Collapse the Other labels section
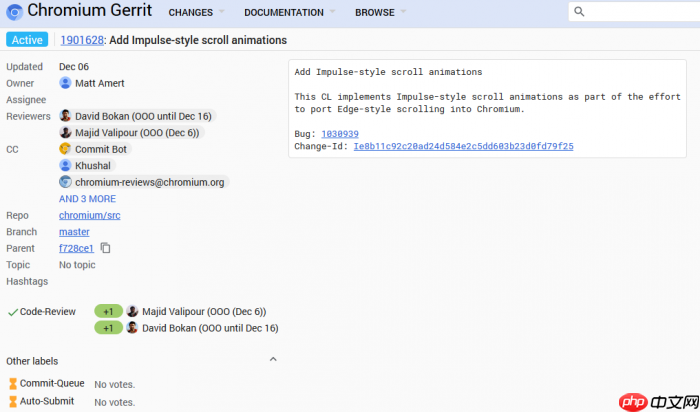This screenshot has height=412, width=700. [273, 360]
